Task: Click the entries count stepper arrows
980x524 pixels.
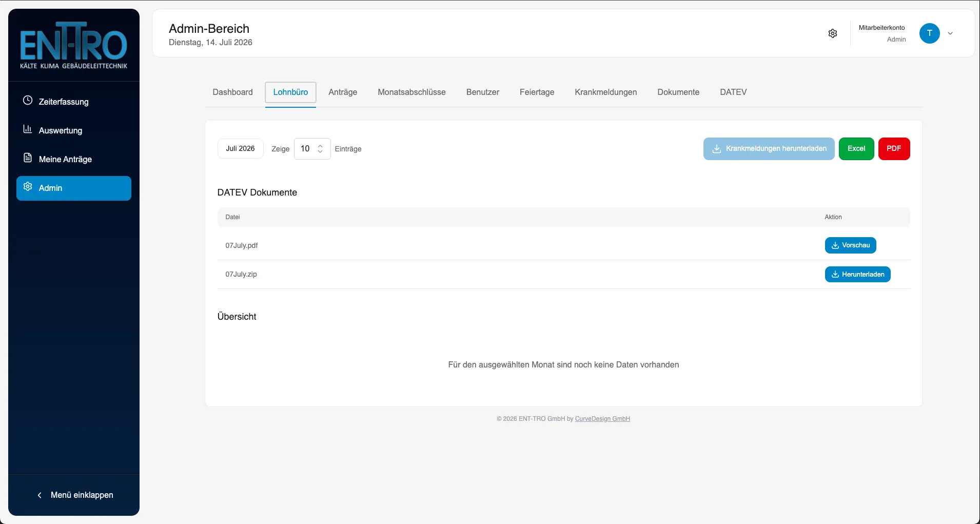Action: click(x=320, y=149)
